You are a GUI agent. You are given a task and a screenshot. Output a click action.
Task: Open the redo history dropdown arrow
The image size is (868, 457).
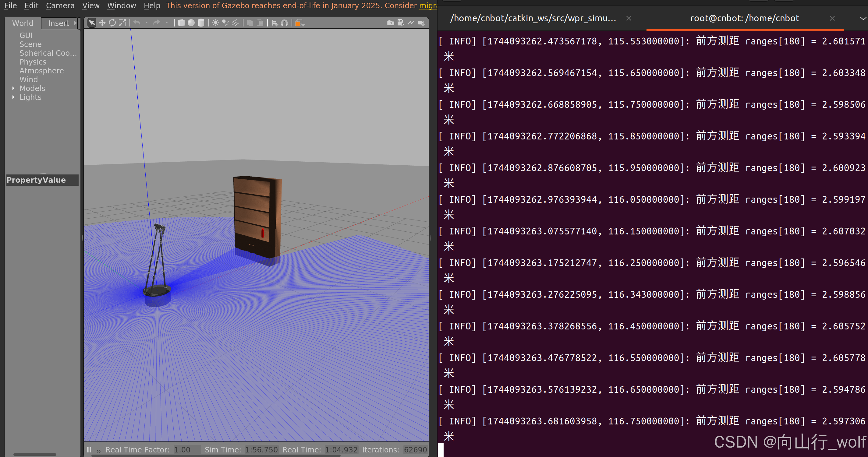167,23
